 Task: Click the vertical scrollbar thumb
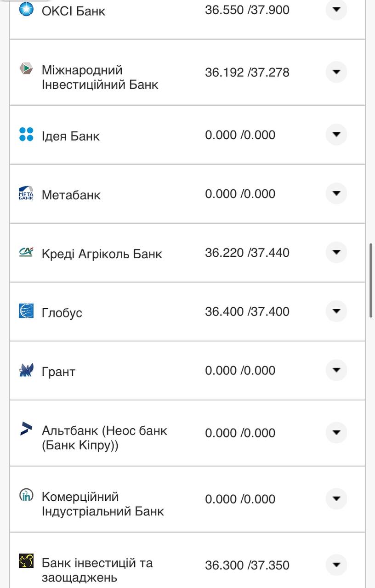371,280
